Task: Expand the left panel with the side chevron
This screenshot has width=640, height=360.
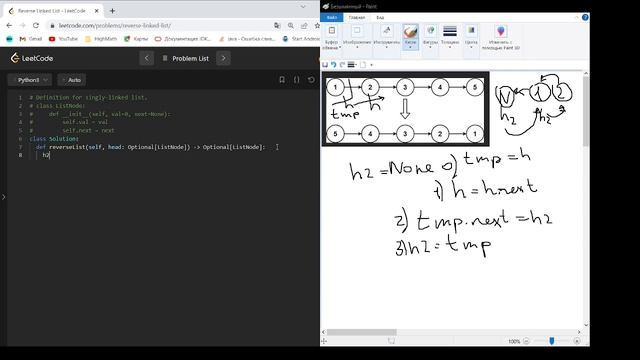Action: (x=4, y=197)
